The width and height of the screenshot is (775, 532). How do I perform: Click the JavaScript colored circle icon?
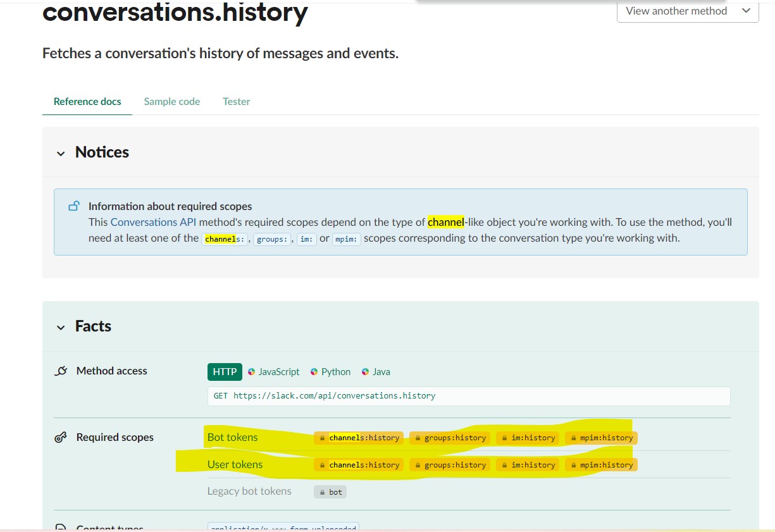point(252,372)
